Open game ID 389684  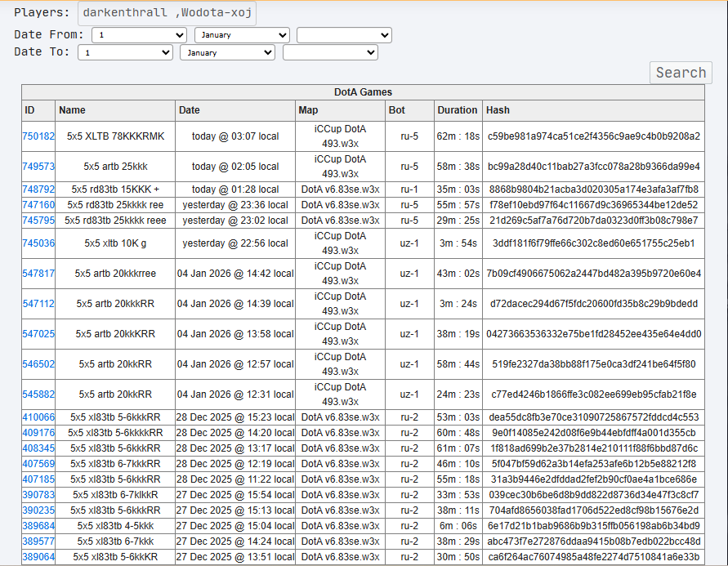click(38, 526)
